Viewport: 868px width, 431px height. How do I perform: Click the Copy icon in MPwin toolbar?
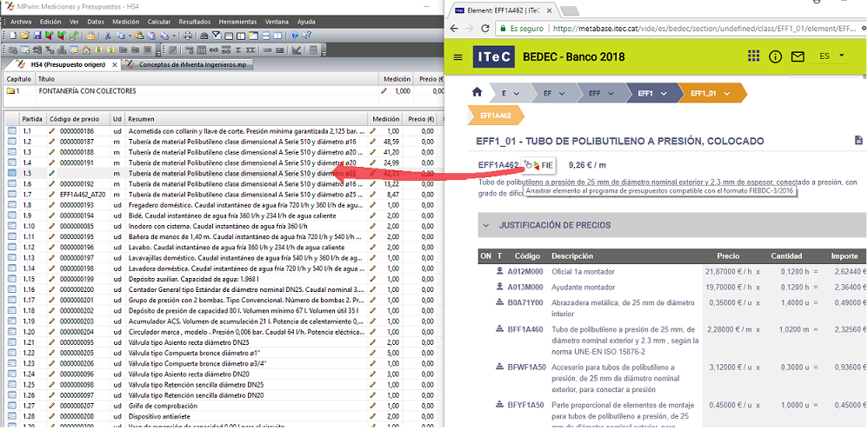[x=121, y=36]
